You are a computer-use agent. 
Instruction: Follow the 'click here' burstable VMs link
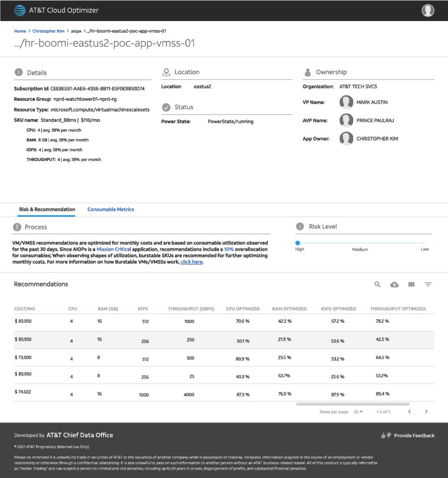[x=192, y=262]
